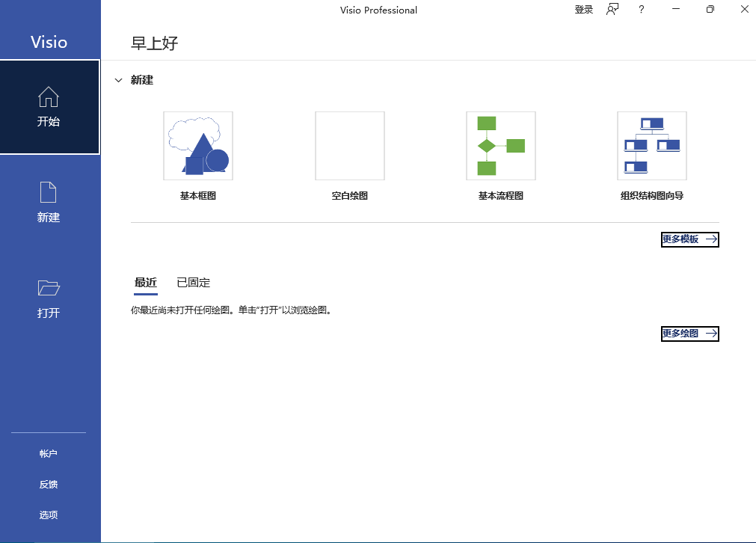Switch to the 已固定 tab
The image size is (756, 543).
194,283
